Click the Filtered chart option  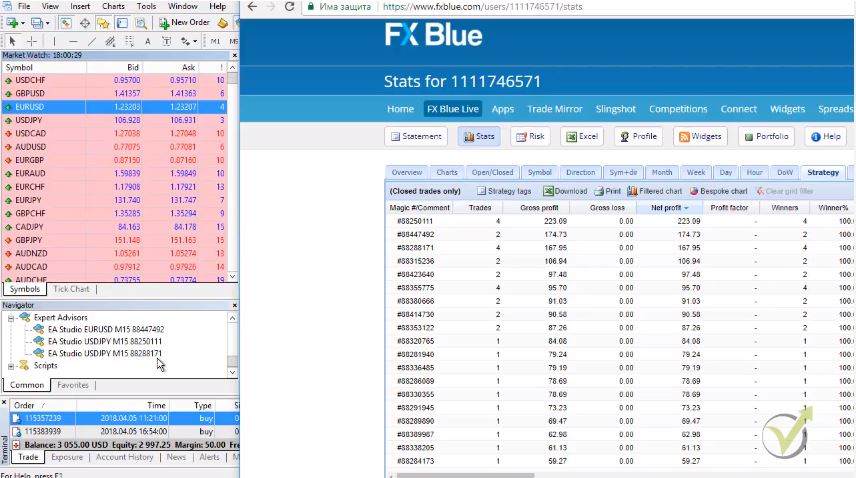coord(655,191)
